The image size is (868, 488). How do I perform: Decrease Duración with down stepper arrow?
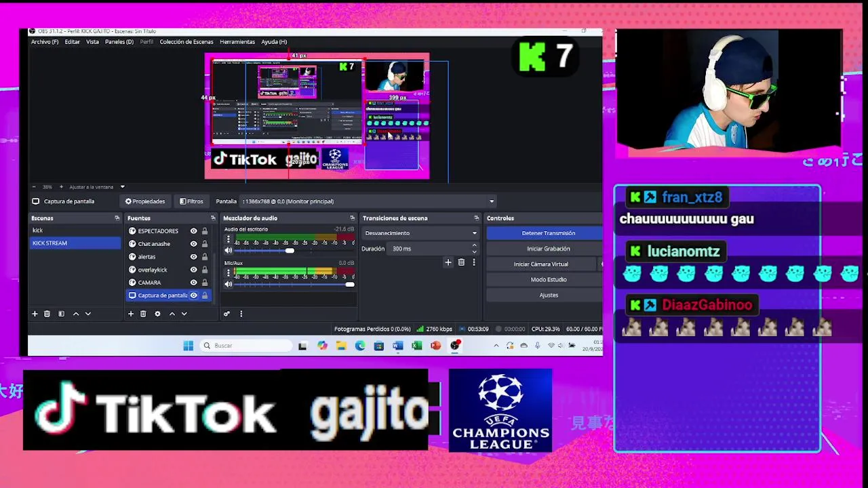(x=474, y=252)
